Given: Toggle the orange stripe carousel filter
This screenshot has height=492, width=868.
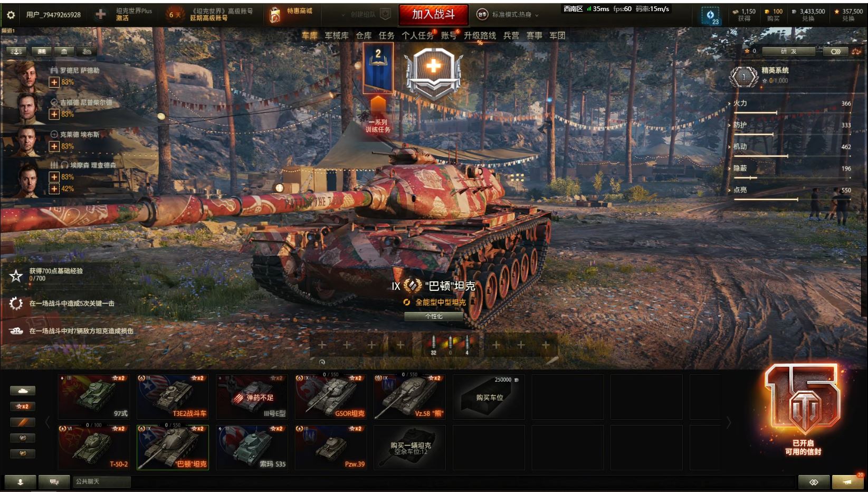Looking at the screenshot, I should 23,422.
